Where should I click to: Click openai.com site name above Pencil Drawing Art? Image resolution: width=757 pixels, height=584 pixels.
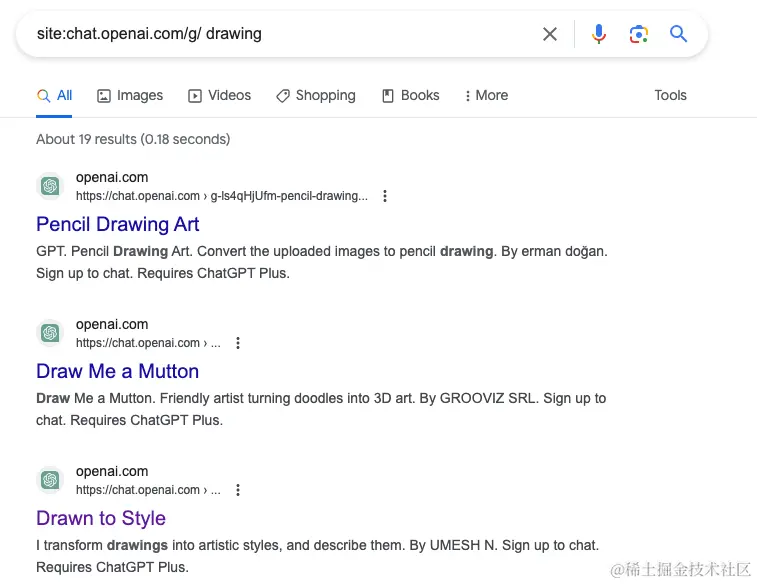(112, 178)
